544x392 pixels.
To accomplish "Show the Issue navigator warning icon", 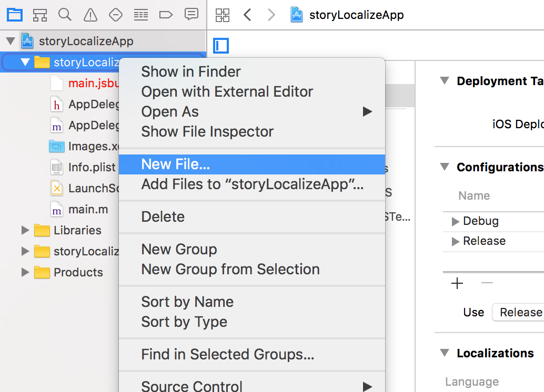I will 90,15.
